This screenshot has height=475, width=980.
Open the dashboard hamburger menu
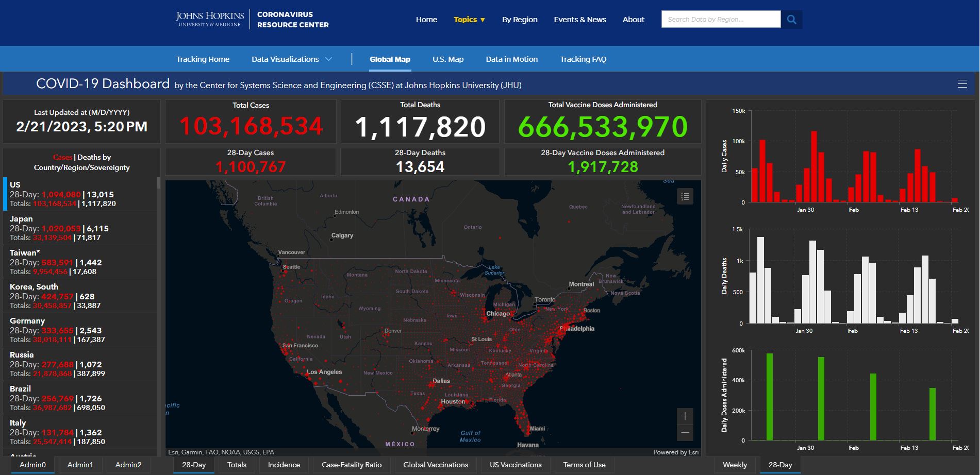point(962,84)
